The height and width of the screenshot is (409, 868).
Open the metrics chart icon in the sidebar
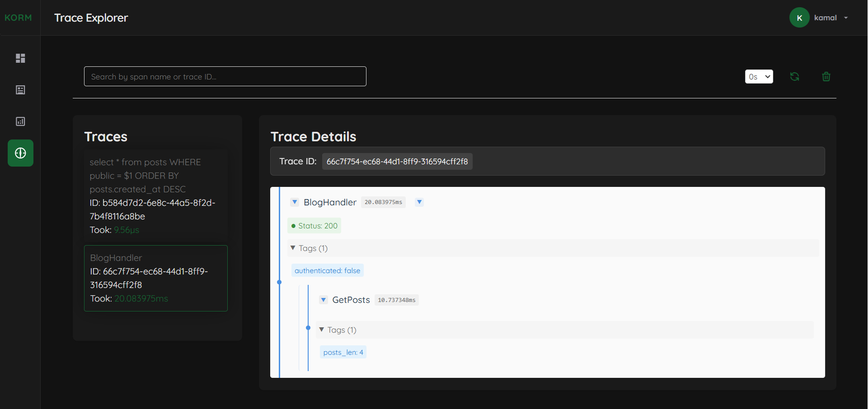coord(20,121)
